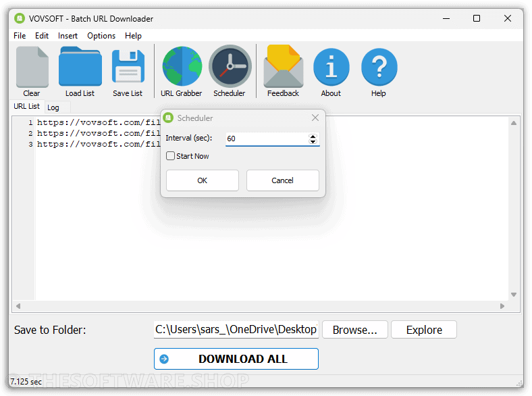Minimize the Batch URL Downloader window
The width and height of the screenshot is (532, 396).
tap(446, 18)
